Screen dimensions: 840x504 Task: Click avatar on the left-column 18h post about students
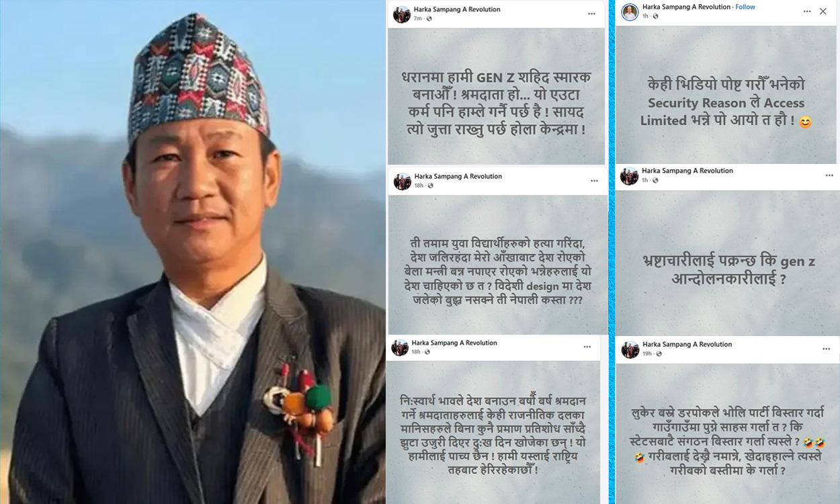click(x=403, y=181)
